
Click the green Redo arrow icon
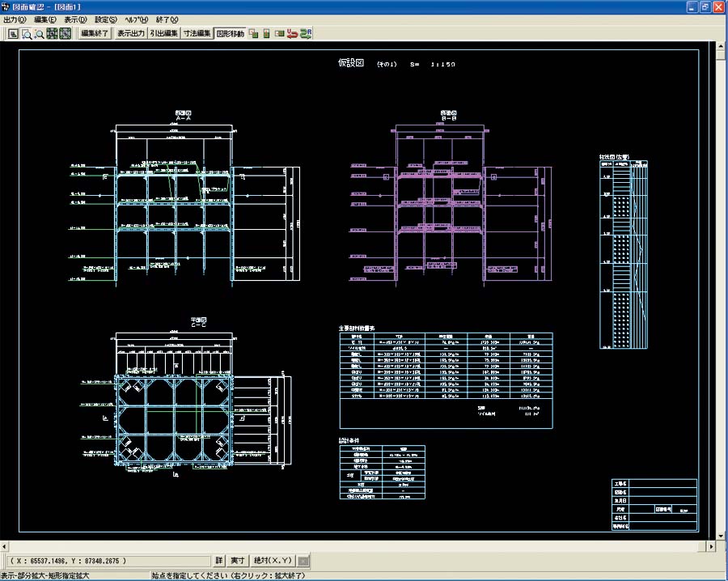click(x=306, y=33)
